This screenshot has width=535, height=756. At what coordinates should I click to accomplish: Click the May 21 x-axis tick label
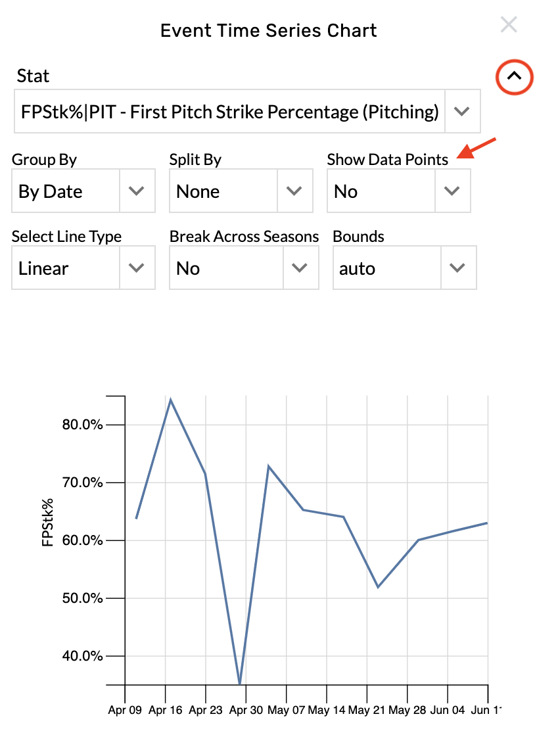[367, 711]
